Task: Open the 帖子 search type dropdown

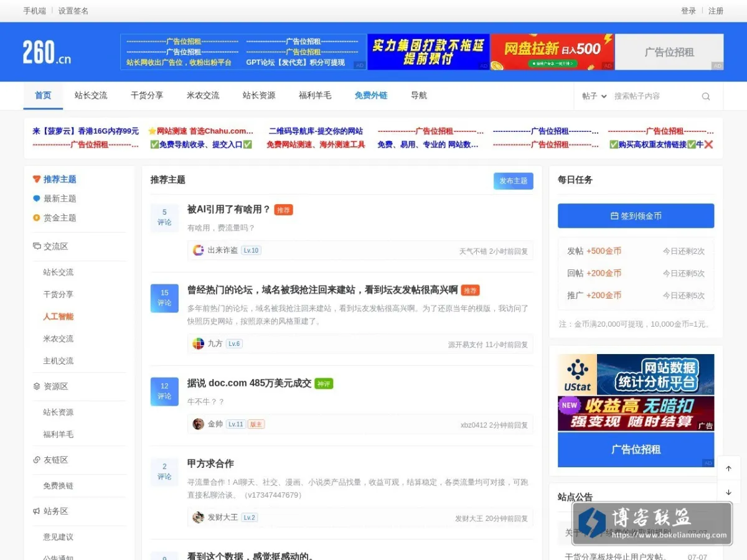Action: click(594, 96)
